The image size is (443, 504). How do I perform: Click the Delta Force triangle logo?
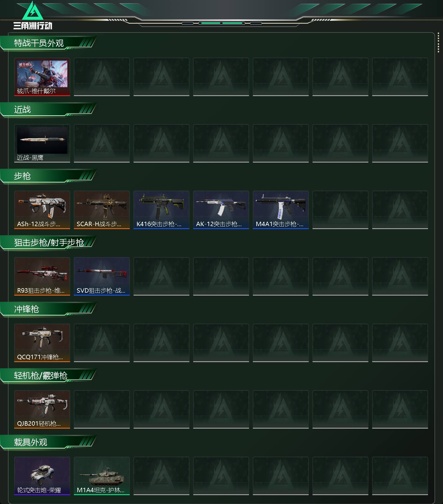point(33,15)
